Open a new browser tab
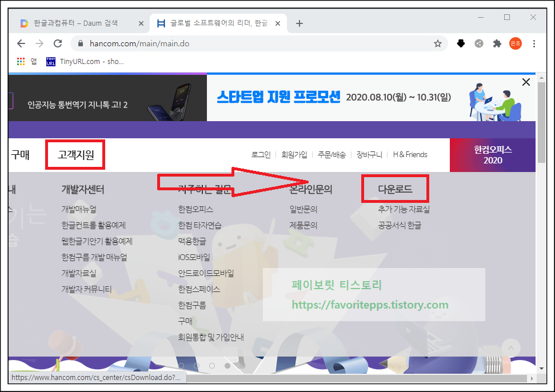This screenshot has height=392, width=555. click(300, 23)
